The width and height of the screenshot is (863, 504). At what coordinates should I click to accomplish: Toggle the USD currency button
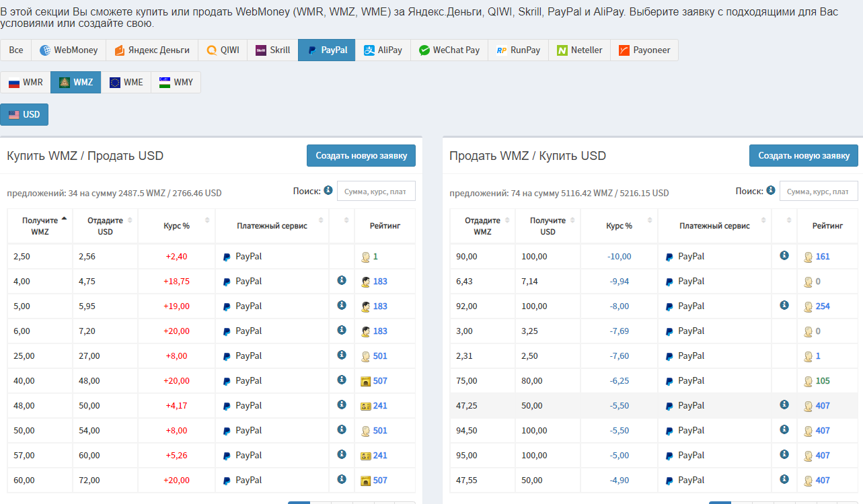pos(24,114)
